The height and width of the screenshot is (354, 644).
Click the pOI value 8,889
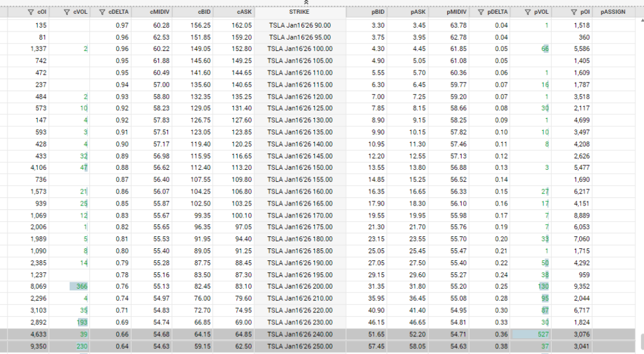click(x=582, y=215)
